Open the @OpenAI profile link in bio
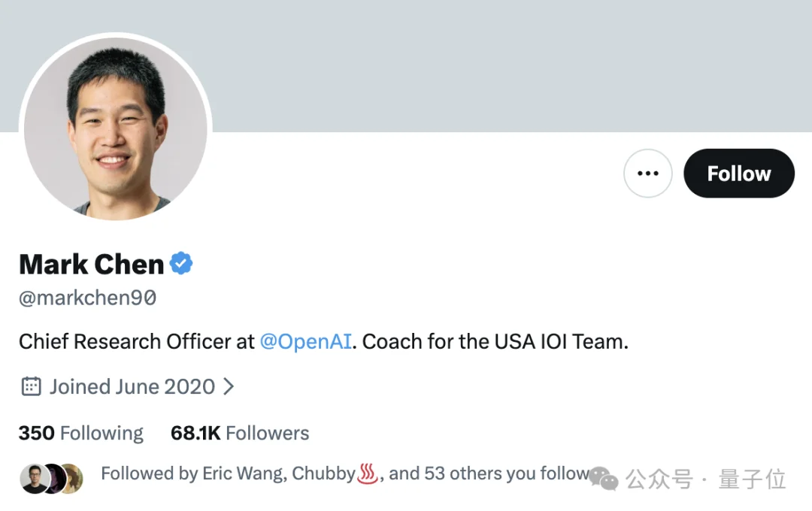The width and height of the screenshot is (812, 511). (x=306, y=341)
